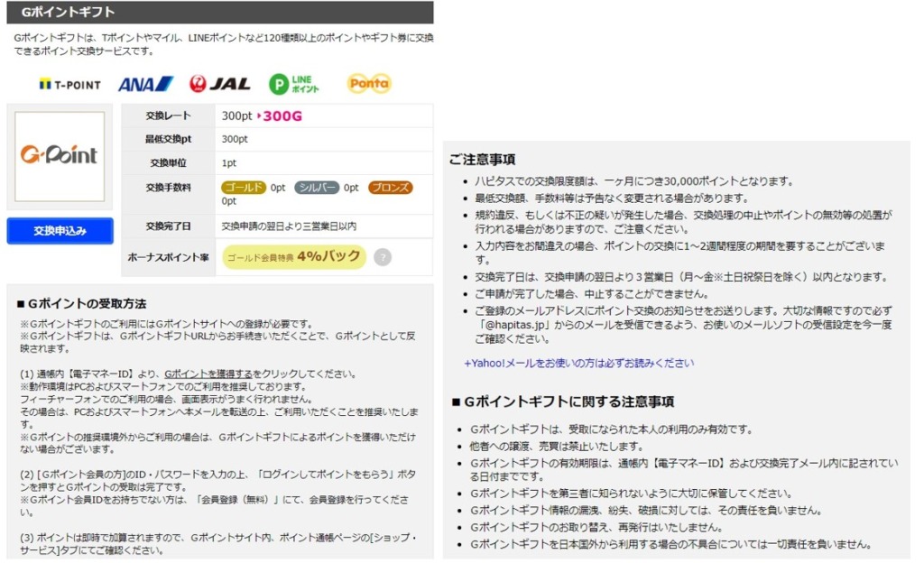Image resolution: width=924 pixels, height=563 pixels.
Task: Click the 受取になられた本人の利用のみ有効 bullet
Action: (x=611, y=429)
